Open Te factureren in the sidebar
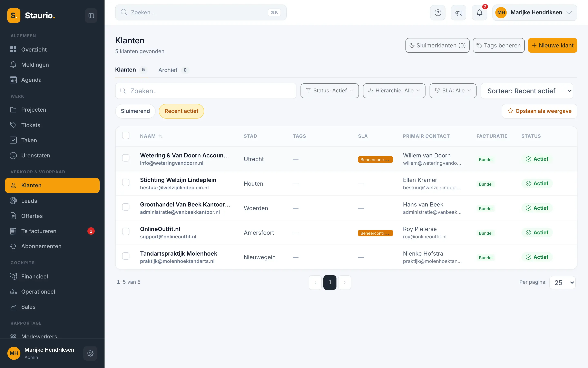588x368 pixels. [52, 231]
